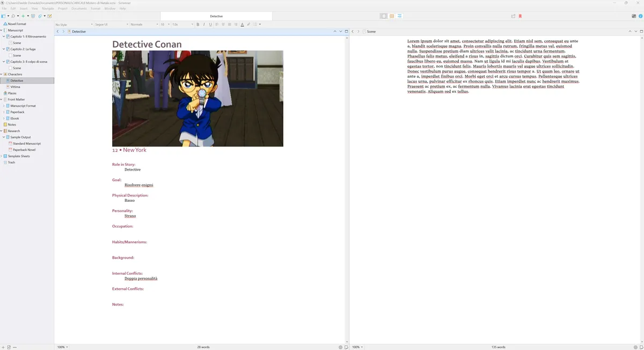
Task: Justify text alignment
Action: pyautogui.click(x=230, y=24)
